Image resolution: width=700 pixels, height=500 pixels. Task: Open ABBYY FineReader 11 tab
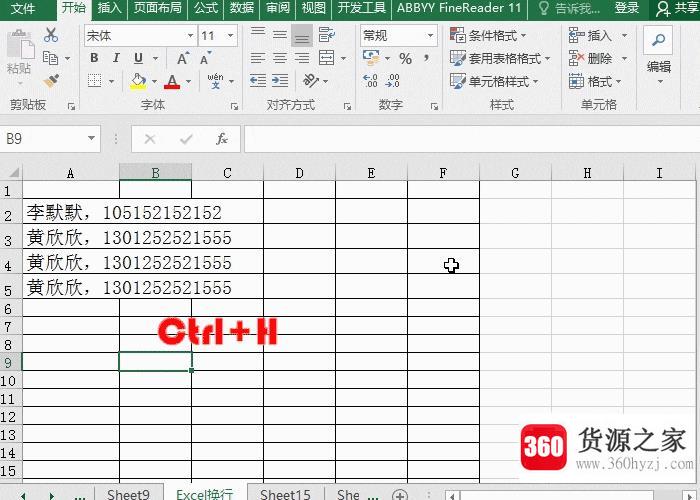[459, 8]
